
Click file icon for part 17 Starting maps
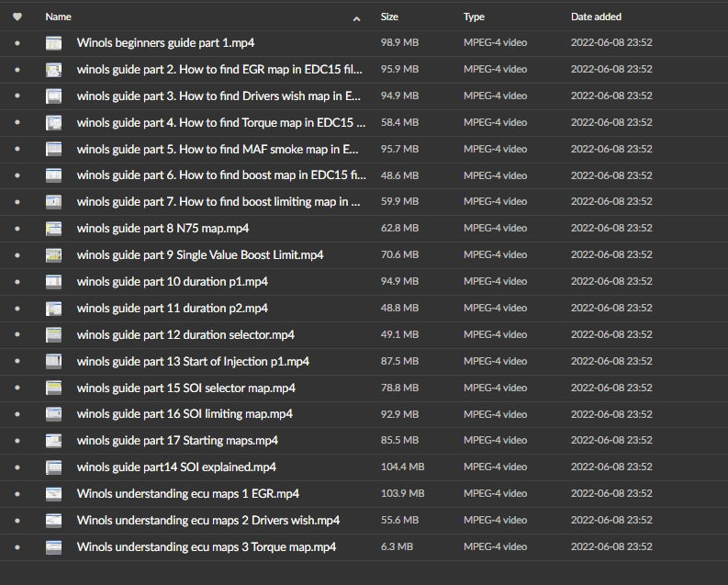(54, 441)
